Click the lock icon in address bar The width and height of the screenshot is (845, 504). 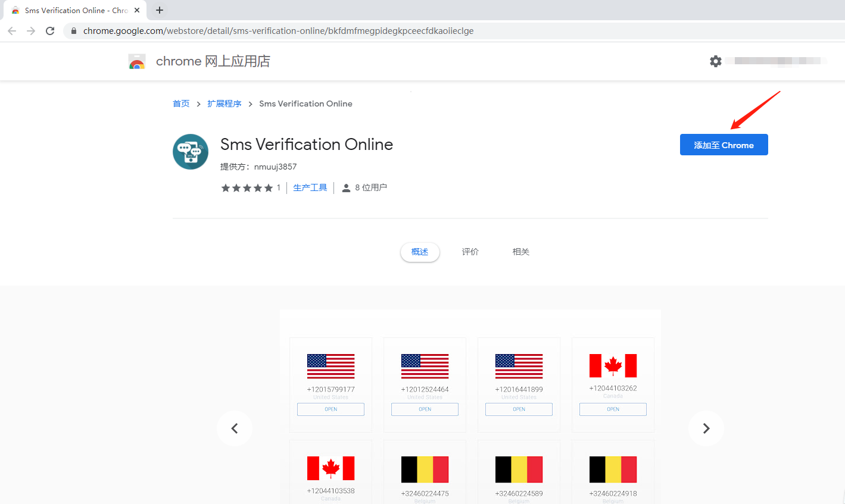(x=74, y=31)
